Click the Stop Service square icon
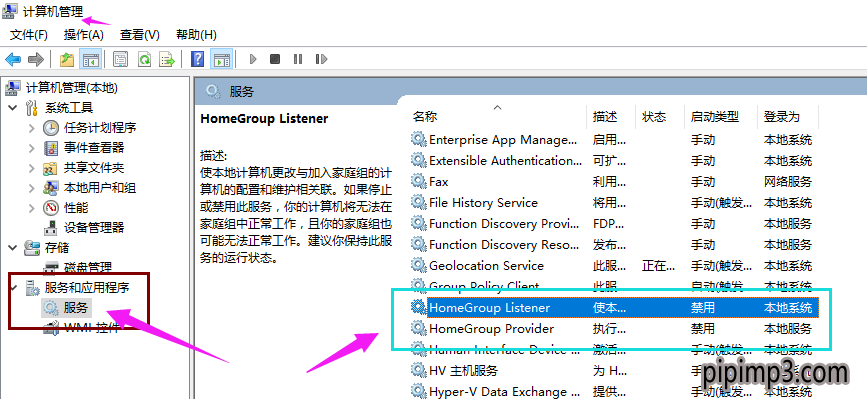Viewport: 867px width, 399px height. click(275, 59)
